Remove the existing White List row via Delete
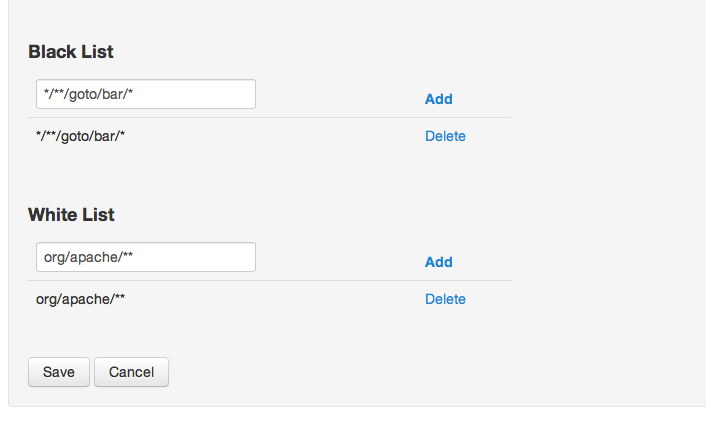The height and width of the screenshot is (428, 706). (445, 299)
